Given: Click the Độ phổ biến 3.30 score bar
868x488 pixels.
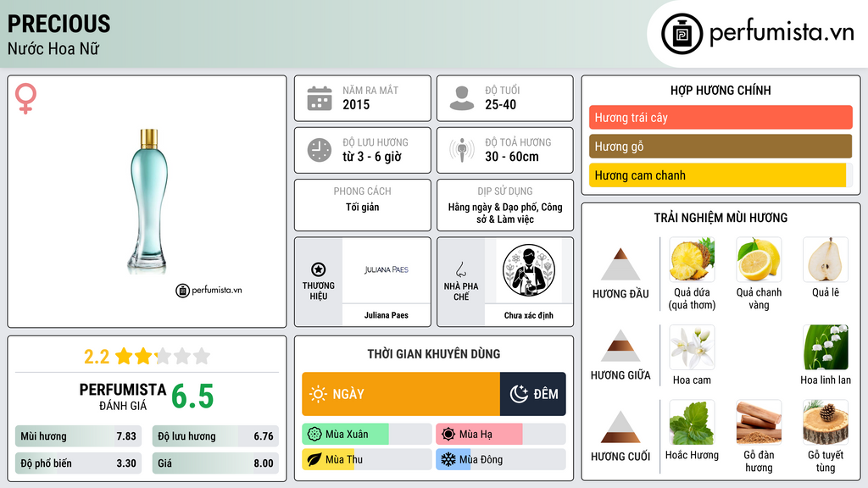Looking at the screenshot, I should [78, 463].
